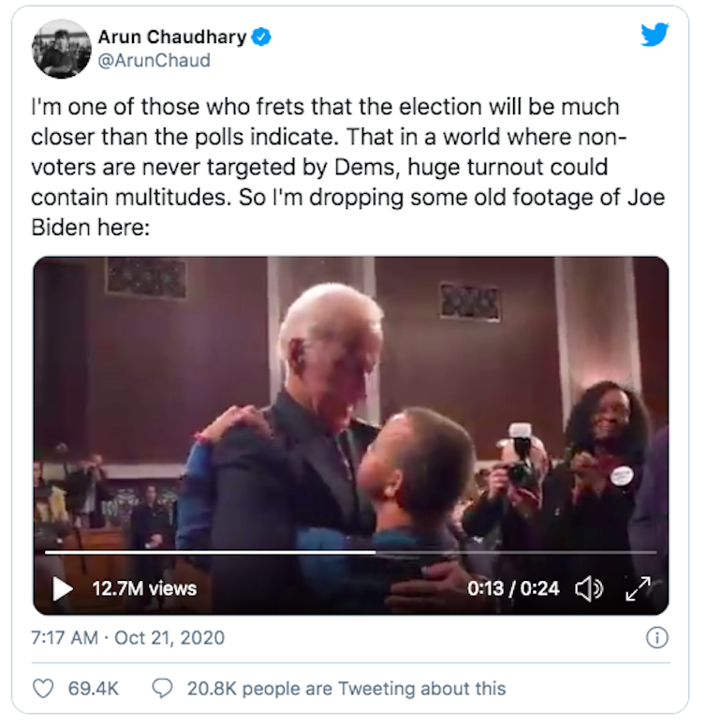Like the tweet with heart icon
Screen dimensions: 706x728
click(43, 688)
